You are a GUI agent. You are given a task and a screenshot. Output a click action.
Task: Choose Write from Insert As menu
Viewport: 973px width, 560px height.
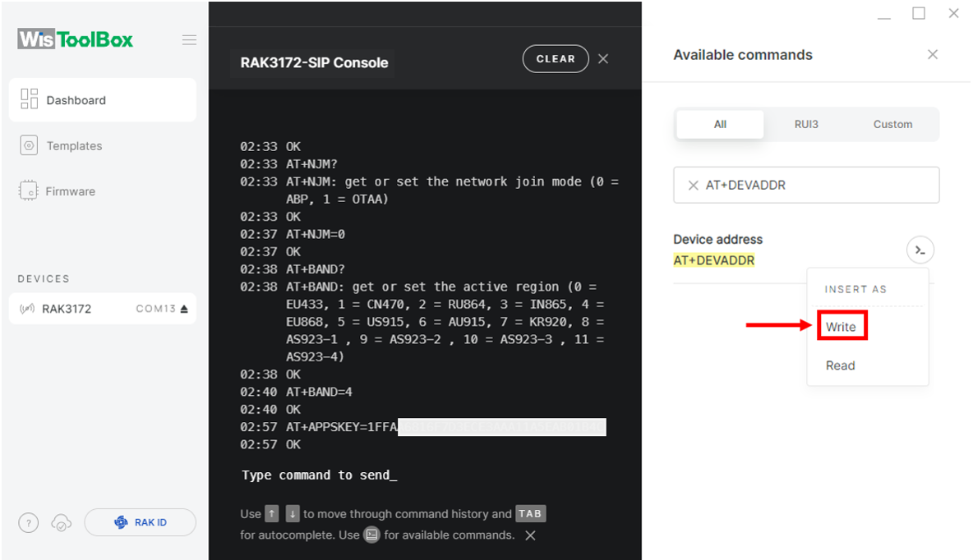pos(841,327)
